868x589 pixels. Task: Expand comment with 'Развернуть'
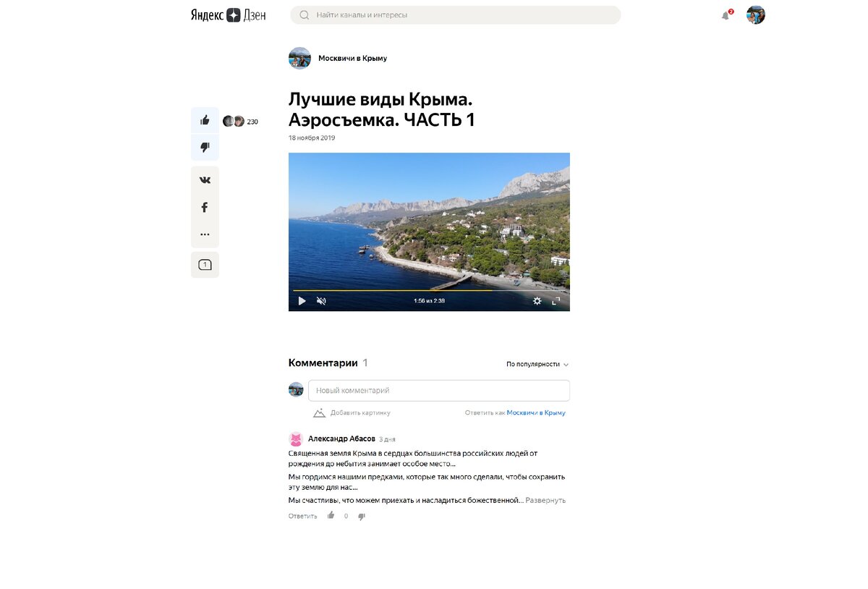545,500
